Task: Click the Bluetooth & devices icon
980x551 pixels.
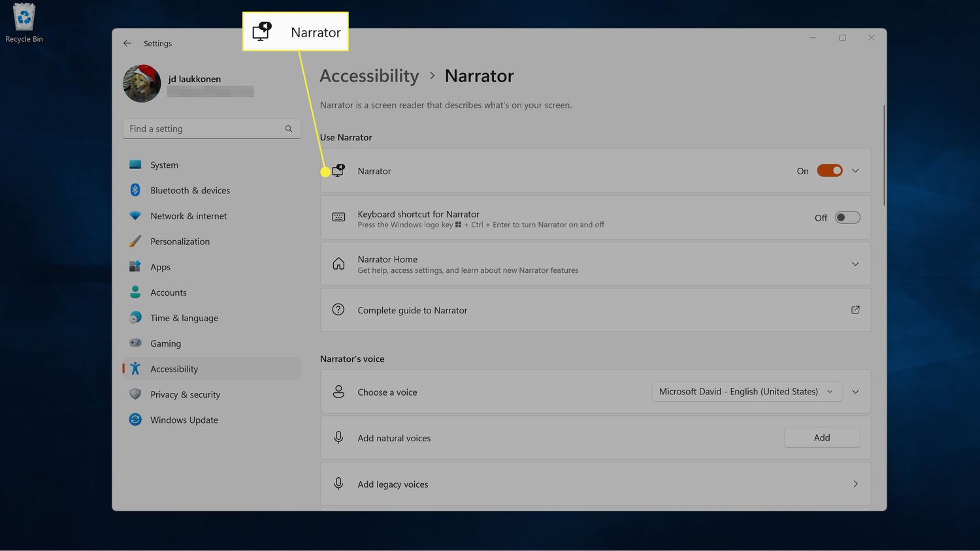Action: coord(135,190)
